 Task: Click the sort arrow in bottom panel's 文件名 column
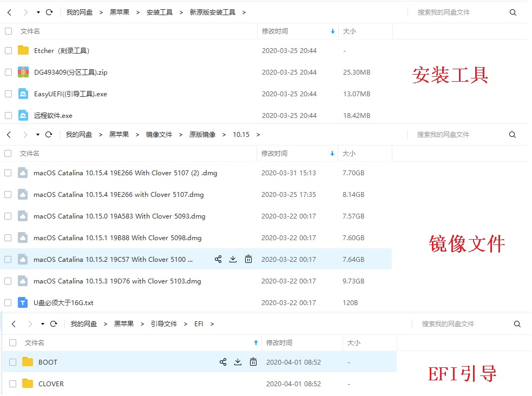point(256,343)
